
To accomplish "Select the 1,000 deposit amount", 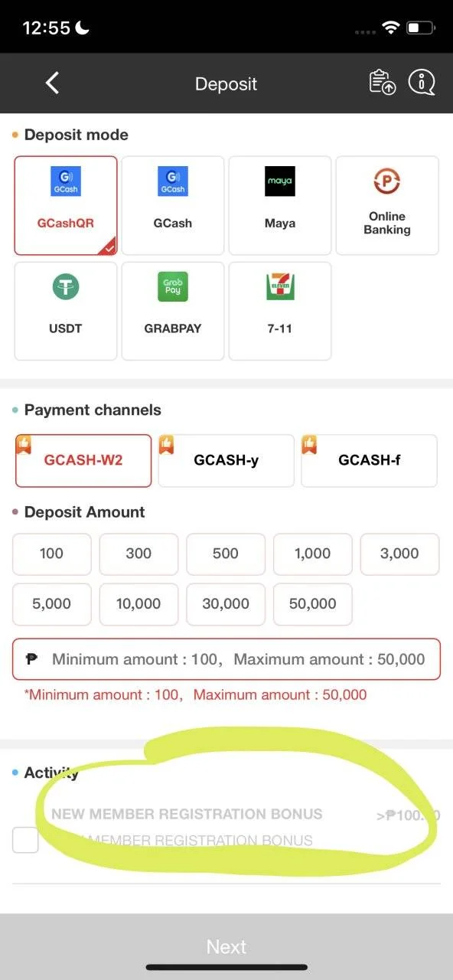I will click(x=312, y=554).
